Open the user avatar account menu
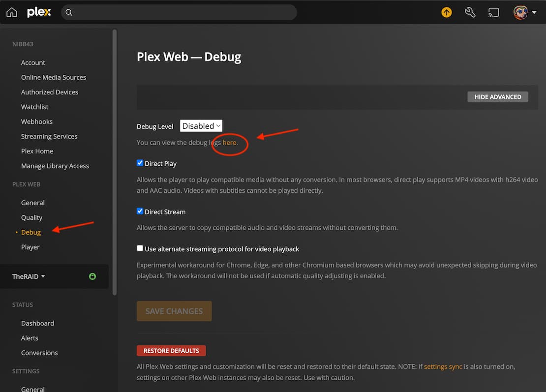This screenshot has width=546, height=392. click(520, 12)
